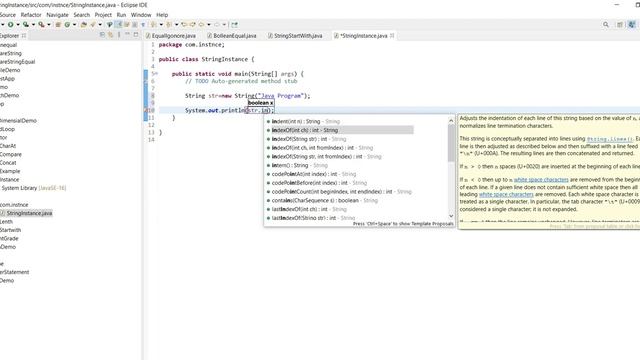
Task: Follow 'leading white space characters' link
Action: tap(506, 194)
